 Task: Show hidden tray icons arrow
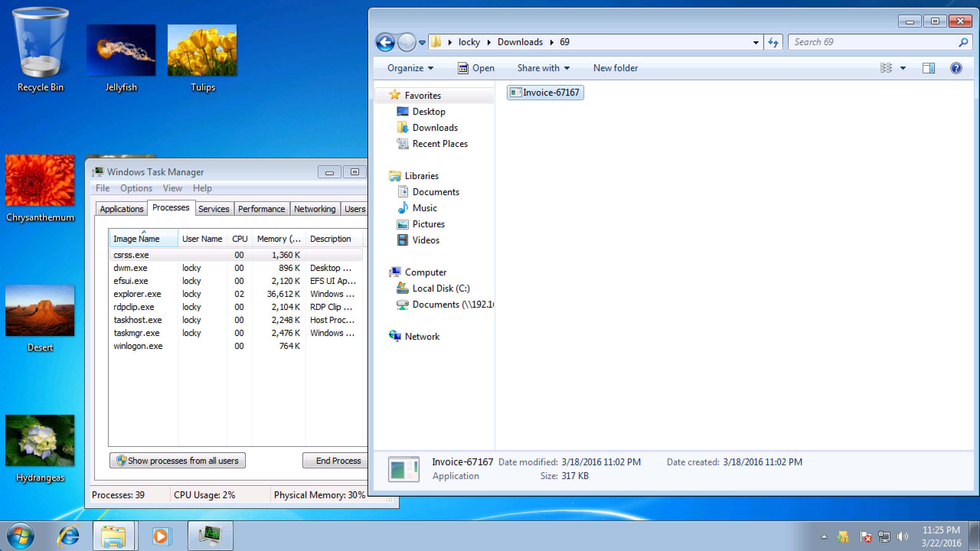point(824,537)
